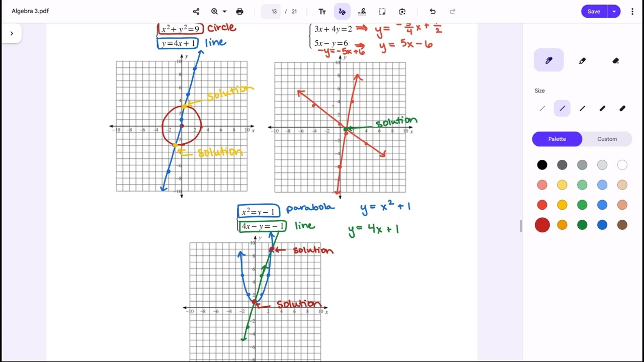Image resolution: width=644 pixels, height=362 pixels.
Task: Choose the thinnest stroke size
Action: (542, 108)
